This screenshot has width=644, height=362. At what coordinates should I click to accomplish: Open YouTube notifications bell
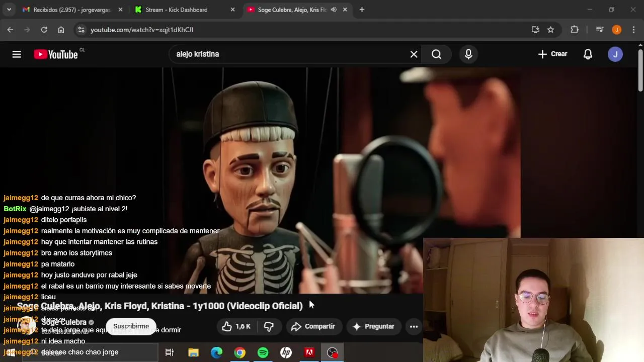588,54
